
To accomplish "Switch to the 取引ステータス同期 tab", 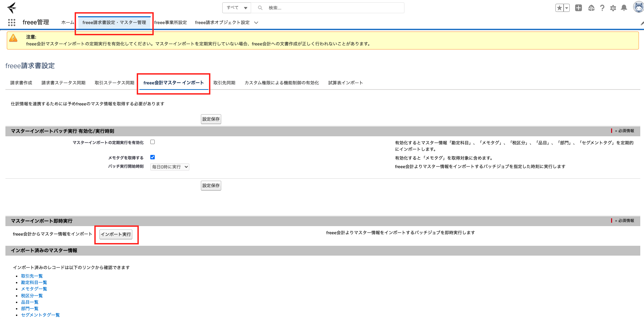I will coord(114,83).
